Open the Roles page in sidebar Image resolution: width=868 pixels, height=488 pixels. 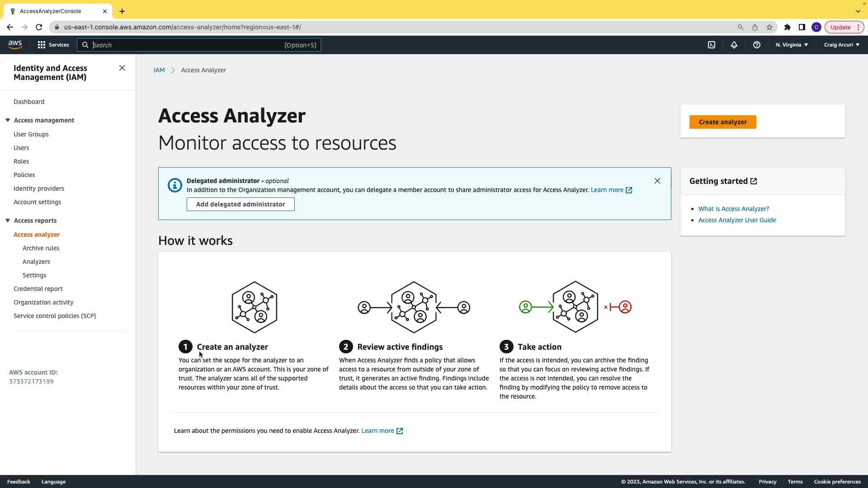[x=21, y=161]
